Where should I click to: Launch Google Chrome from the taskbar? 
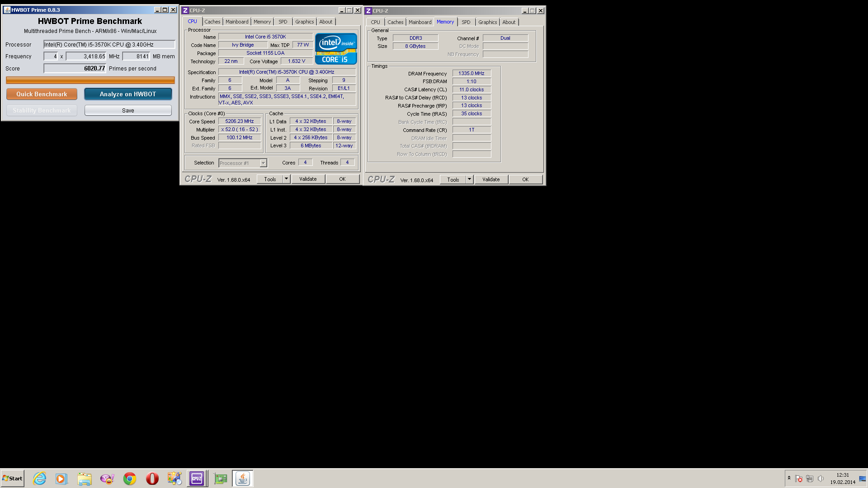click(130, 479)
